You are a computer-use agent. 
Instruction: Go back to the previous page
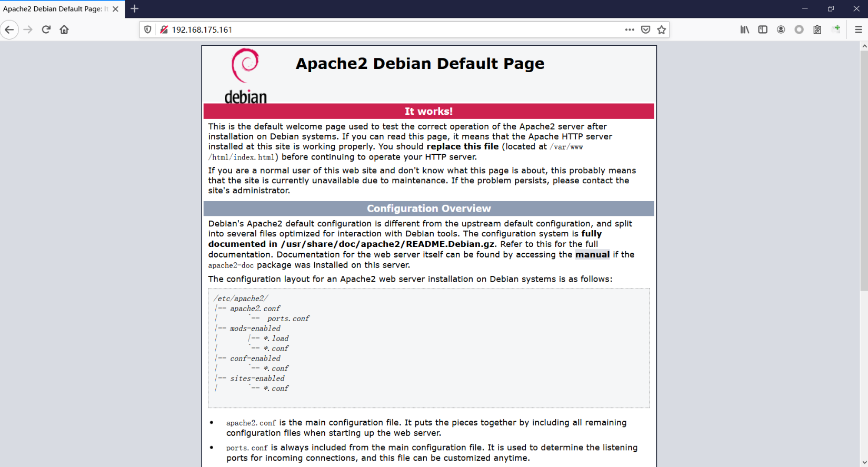[9, 29]
